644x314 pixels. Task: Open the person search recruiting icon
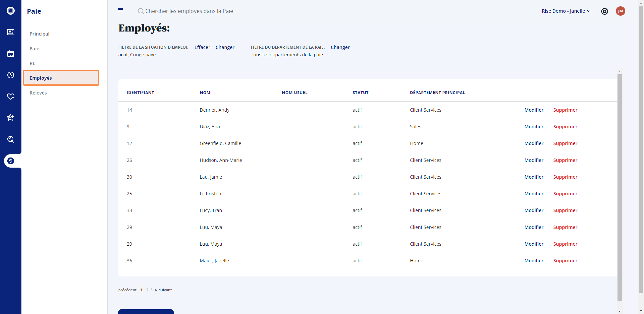tap(11, 139)
